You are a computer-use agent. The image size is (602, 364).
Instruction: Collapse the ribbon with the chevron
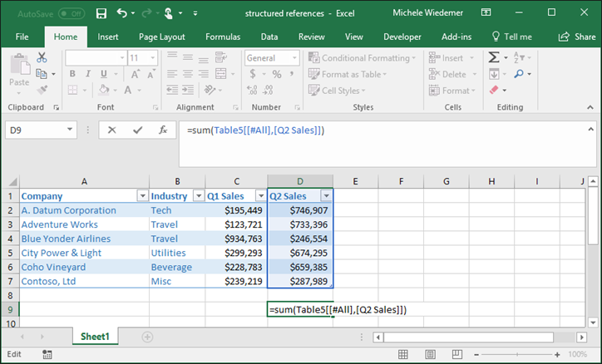(590, 107)
